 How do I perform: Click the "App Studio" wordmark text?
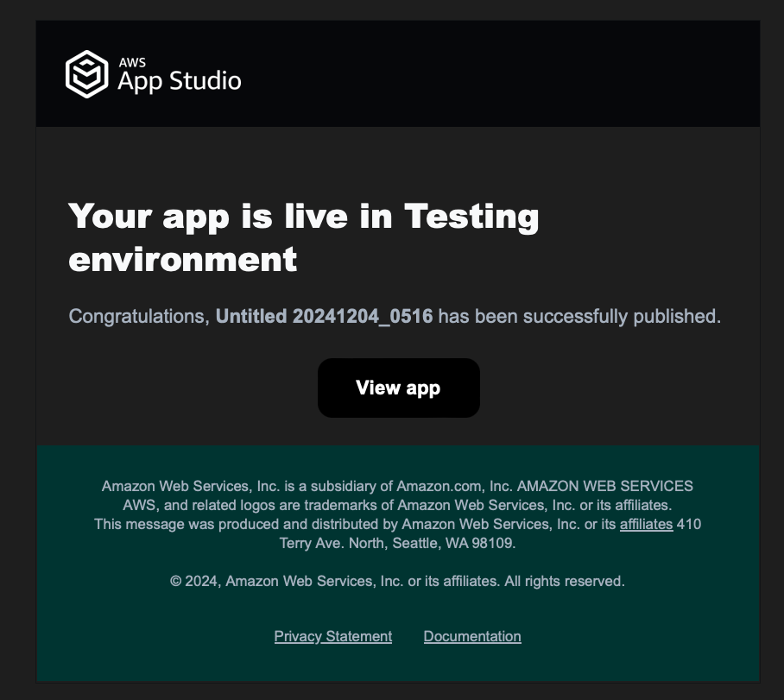click(180, 81)
